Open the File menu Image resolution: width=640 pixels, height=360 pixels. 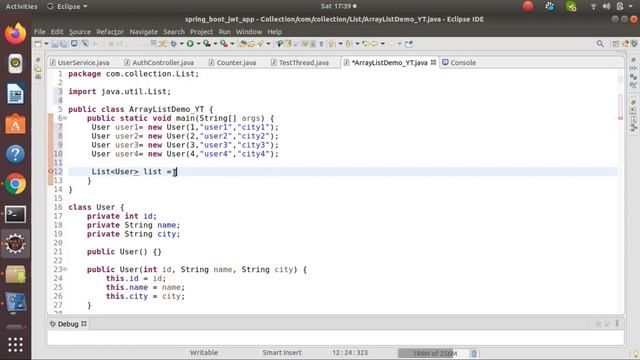40,31
